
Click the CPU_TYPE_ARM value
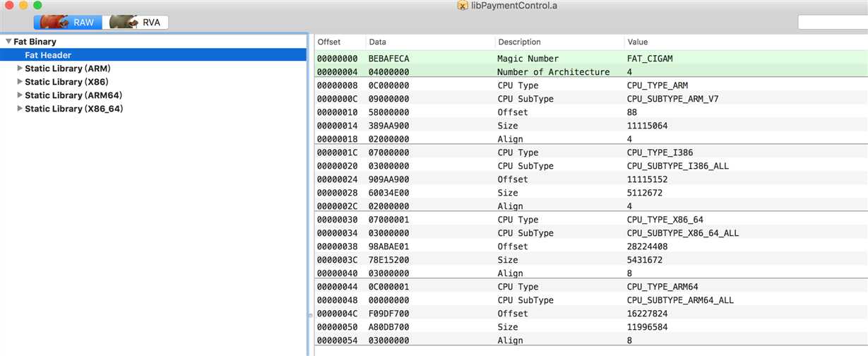coord(656,85)
